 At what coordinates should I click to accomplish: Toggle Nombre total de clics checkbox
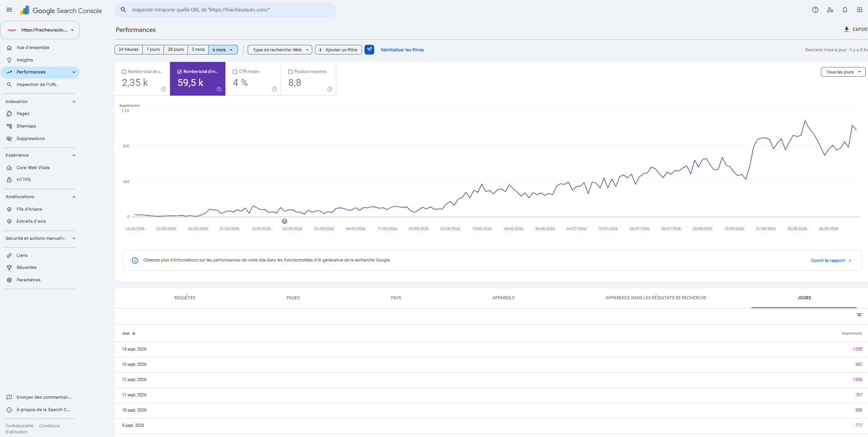point(124,72)
